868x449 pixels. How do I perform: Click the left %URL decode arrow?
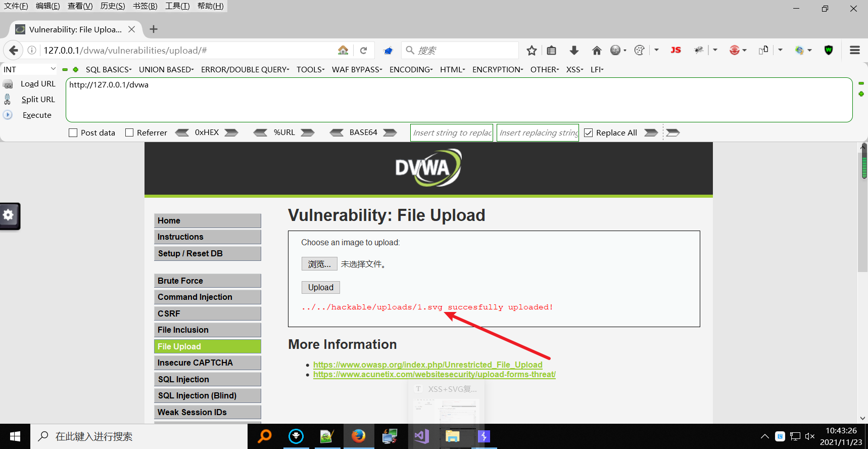click(x=260, y=132)
